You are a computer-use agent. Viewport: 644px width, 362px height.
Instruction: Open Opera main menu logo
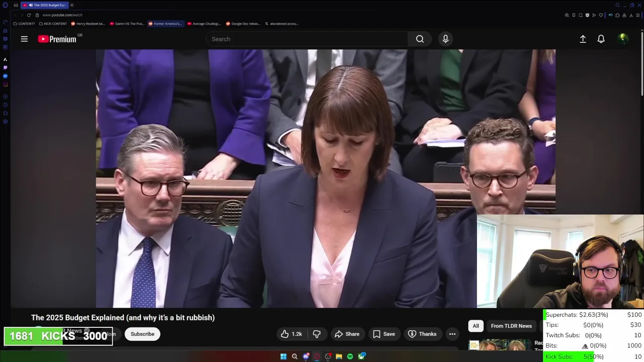tap(5, 5)
